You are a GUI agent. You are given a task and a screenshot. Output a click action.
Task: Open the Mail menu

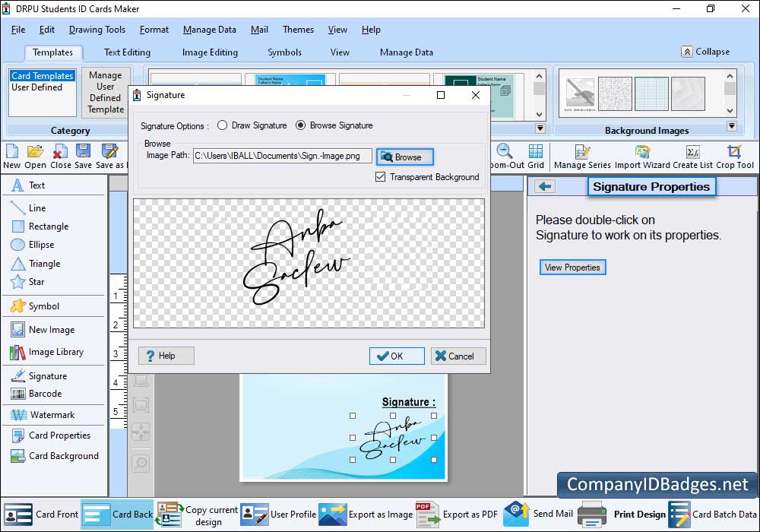pos(259,30)
